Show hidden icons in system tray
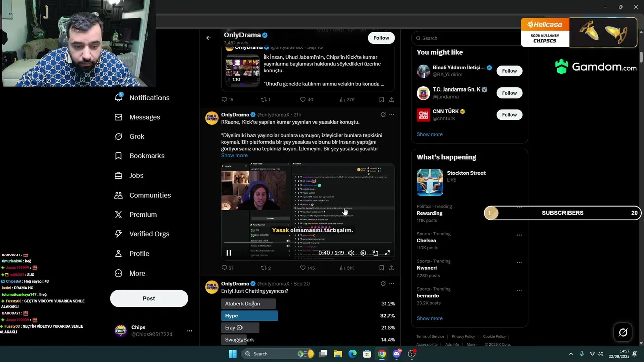Viewport: 644px width, 362px height. coord(571,354)
